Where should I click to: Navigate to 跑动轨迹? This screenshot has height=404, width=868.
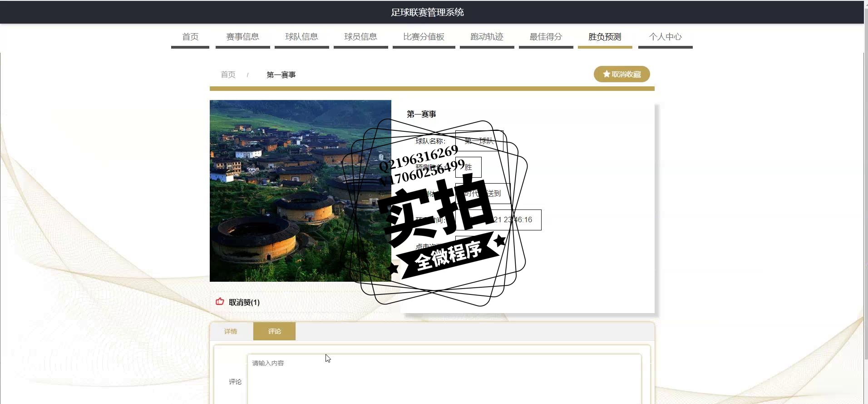click(487, 37)
